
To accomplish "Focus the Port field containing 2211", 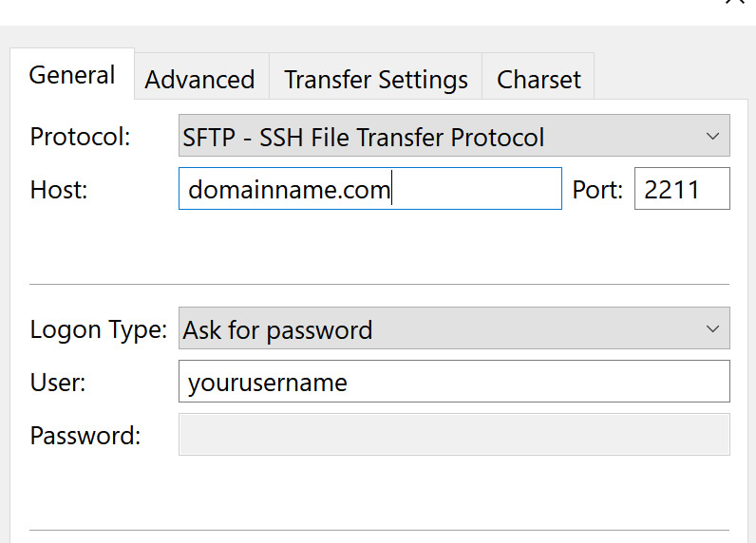I will [x=682, y=188].
